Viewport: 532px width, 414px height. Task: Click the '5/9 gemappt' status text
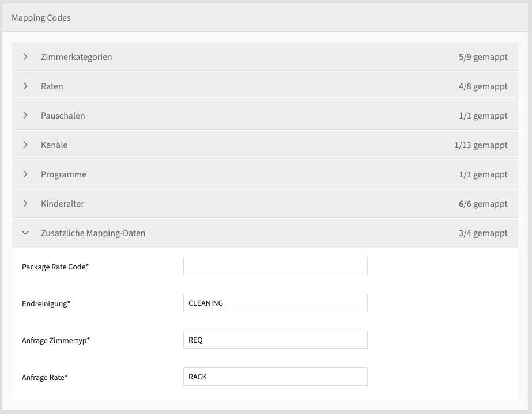click(x=483, y=57)
